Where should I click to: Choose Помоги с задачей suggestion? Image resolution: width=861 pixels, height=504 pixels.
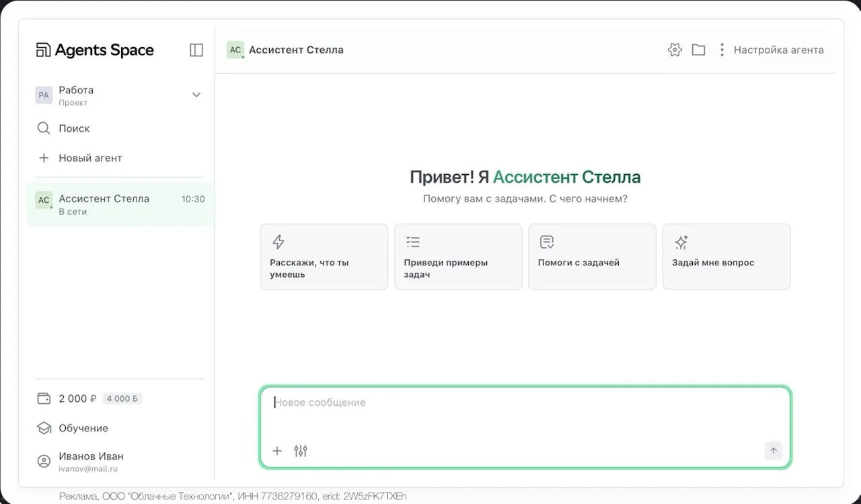tap(592, 257)
